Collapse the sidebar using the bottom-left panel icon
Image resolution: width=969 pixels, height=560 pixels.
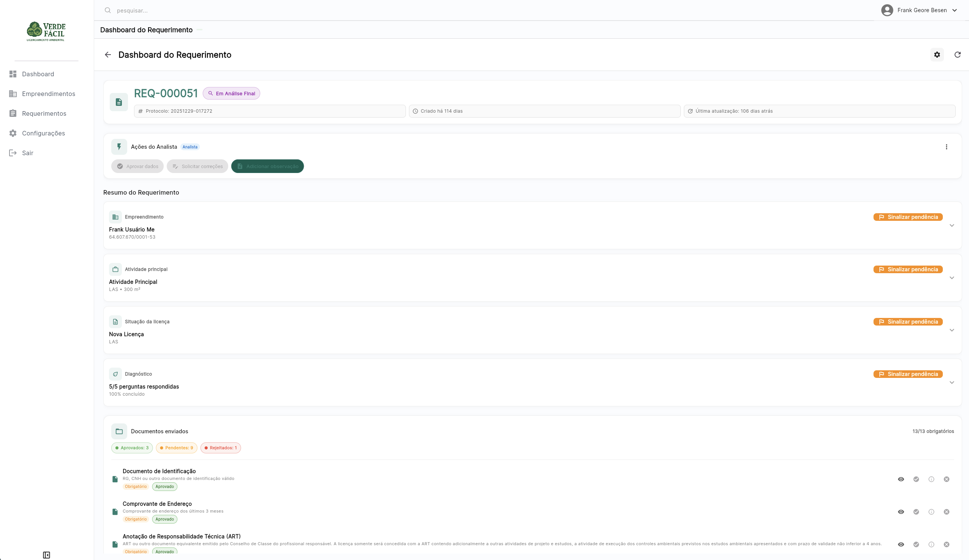pyautogui.click(x=47, y=555)
